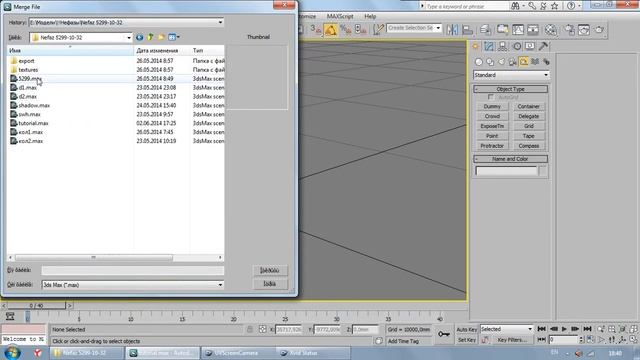The width and height of the screenshot is (640, 360).
Task: Open the Nefaz 5299-10-32 folder dropdown
Action: [129, 38]
